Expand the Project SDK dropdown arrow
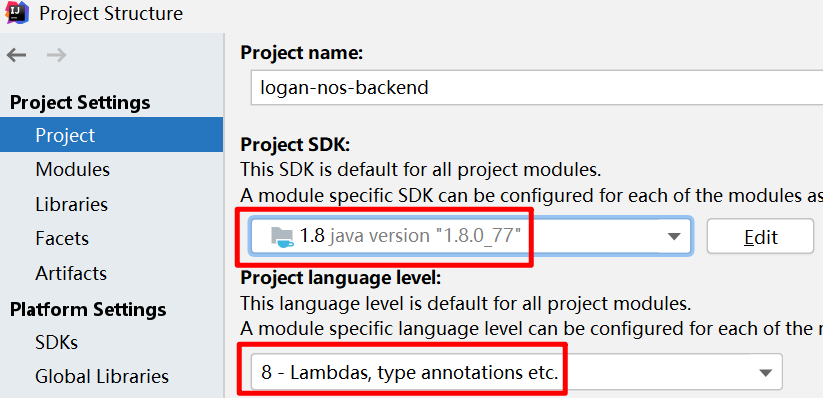This screenshot has height=398, width=823. coord(674,237)
